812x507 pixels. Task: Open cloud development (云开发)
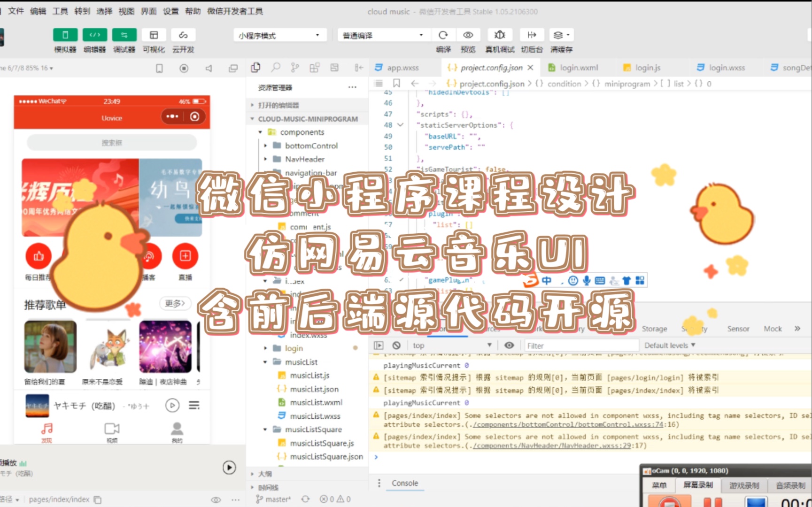pyautogui.click(x=183, y=35)
